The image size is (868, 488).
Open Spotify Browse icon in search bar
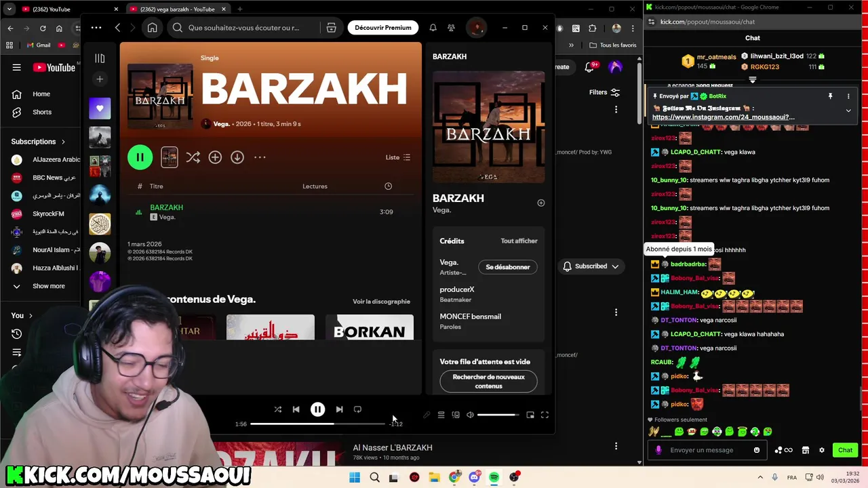[x=331, y=28]
